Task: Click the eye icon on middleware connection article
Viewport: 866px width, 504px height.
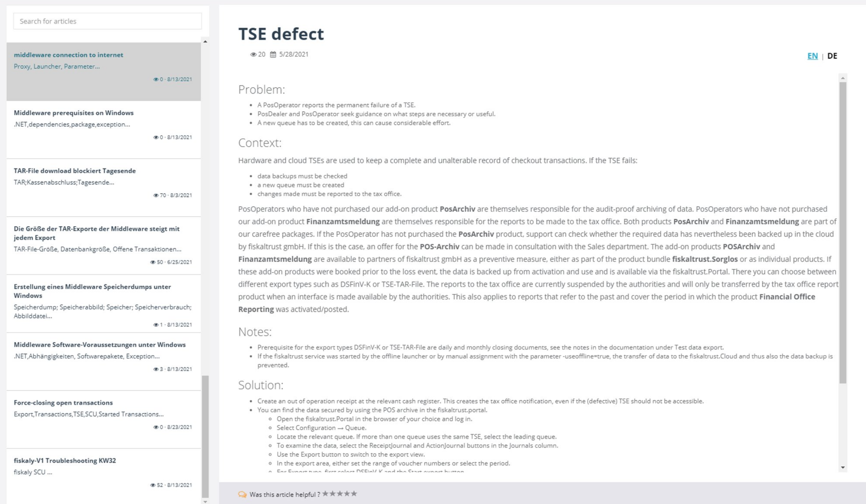Action: 155,79
